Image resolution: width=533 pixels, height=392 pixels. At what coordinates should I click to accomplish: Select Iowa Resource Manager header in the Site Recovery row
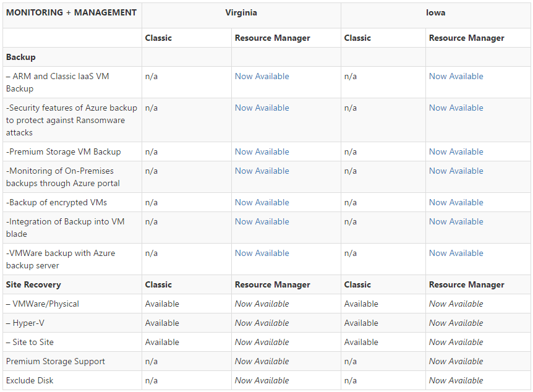pos(466,284)
